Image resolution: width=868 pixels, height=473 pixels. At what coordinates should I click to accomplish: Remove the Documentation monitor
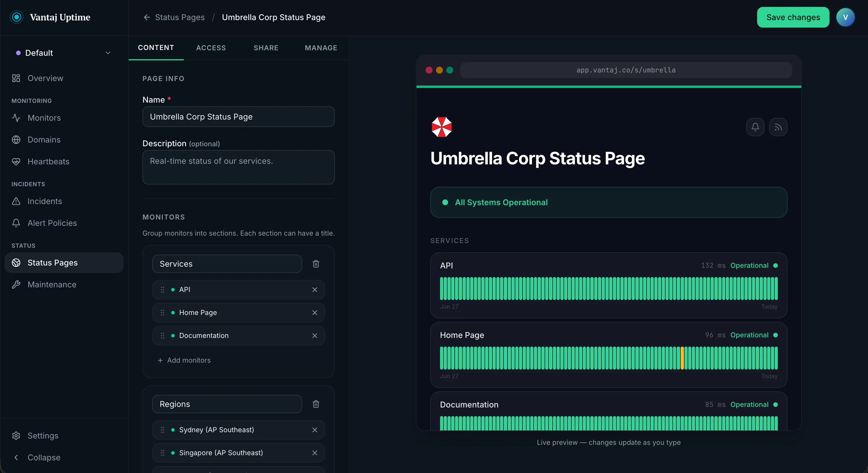(315, 335)
